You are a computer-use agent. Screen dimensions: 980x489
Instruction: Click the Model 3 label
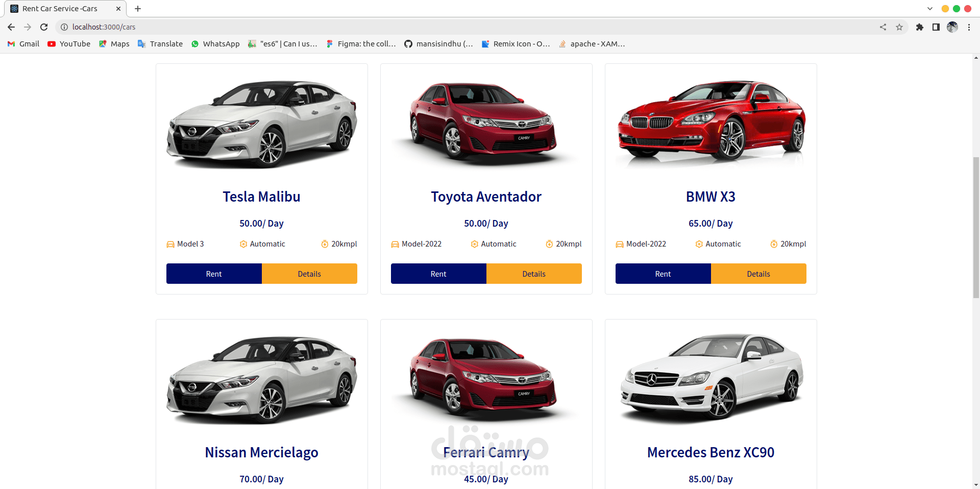[x=190, y=244]
